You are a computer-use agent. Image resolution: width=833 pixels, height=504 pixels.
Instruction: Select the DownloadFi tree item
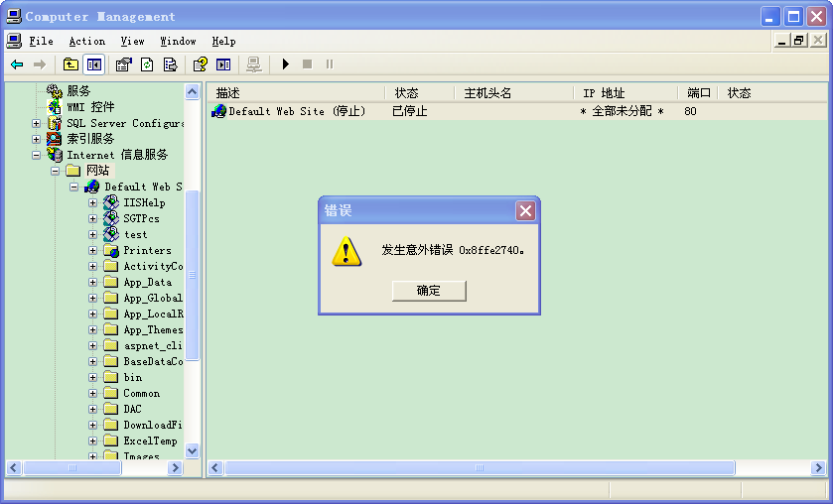(153, 425)
